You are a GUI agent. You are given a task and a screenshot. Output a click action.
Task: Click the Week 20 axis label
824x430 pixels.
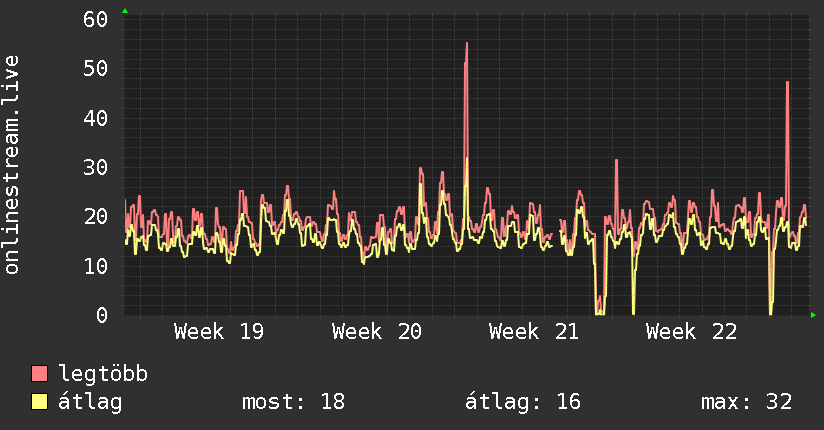click(x=376, y=332)
